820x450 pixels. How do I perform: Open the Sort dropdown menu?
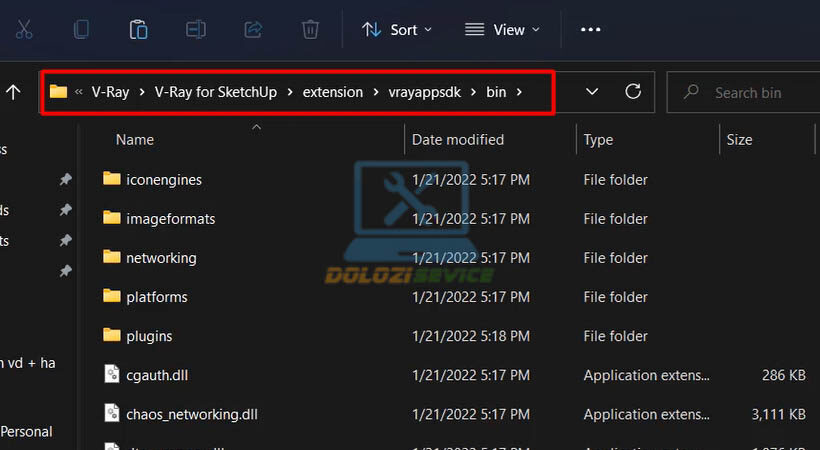397,30
